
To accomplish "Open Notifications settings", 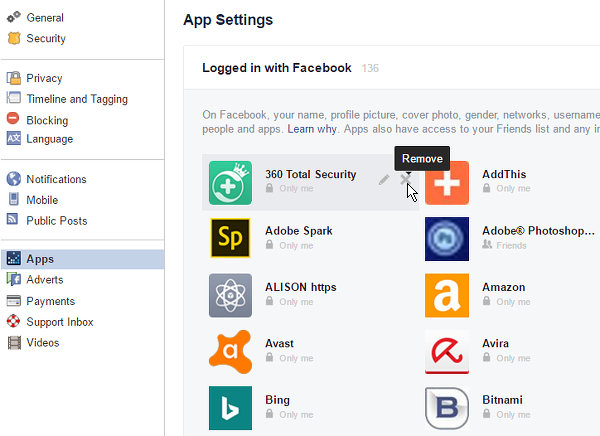I will pyautogui.click(x=56, y=179).
